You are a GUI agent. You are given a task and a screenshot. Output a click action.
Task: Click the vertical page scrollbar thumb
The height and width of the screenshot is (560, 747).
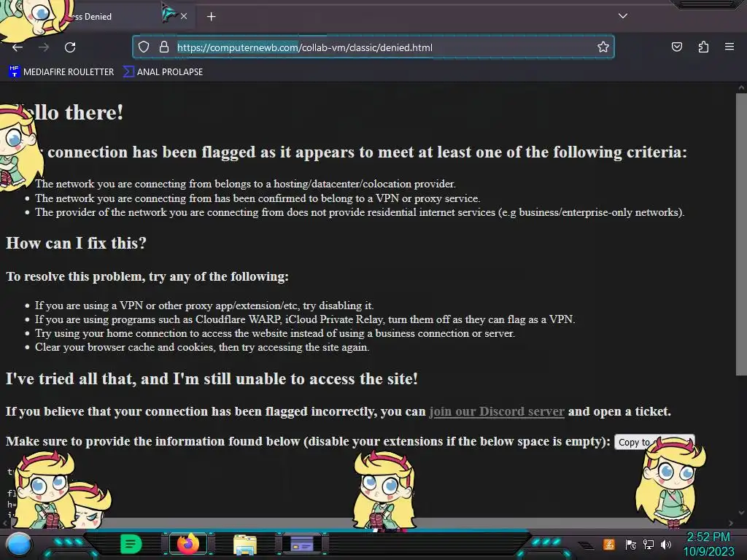click(x=741, y=233)
